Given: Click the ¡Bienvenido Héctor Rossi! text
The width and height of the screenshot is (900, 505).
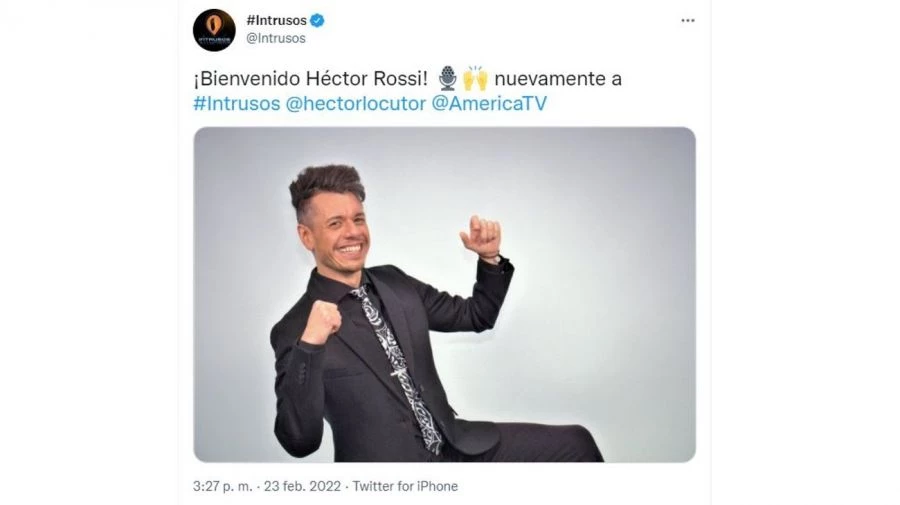Looking at the screenshot, I should [x=311, y=79].
